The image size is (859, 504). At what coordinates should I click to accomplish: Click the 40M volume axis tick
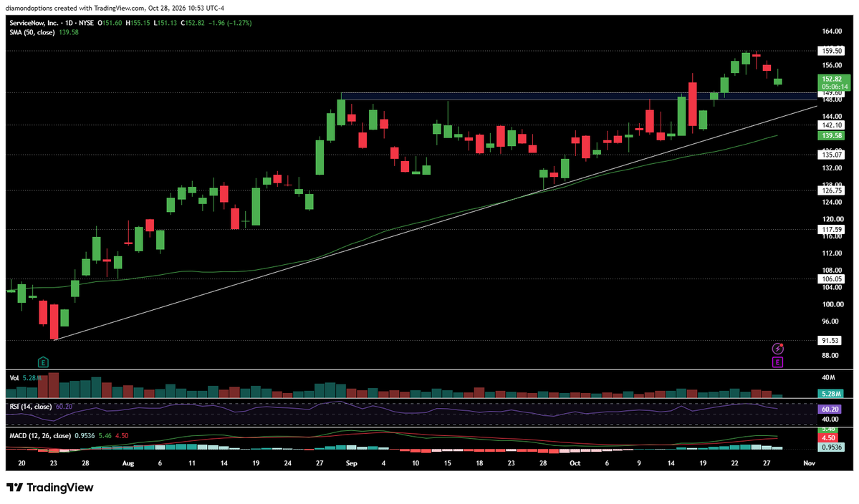[x=828, y=377]
